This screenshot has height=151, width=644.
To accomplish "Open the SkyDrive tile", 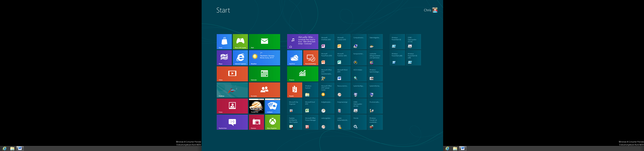I will pyautogui.click(x=294, y=58).
